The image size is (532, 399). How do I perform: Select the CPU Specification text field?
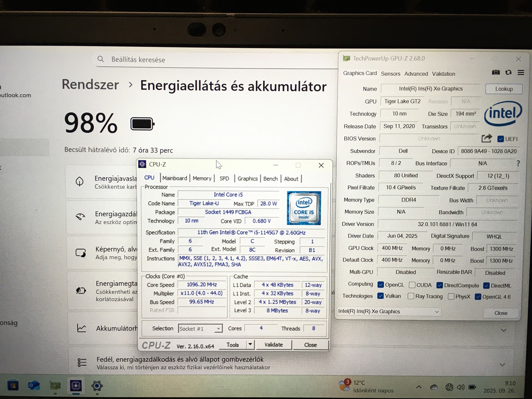click(251, 232)
